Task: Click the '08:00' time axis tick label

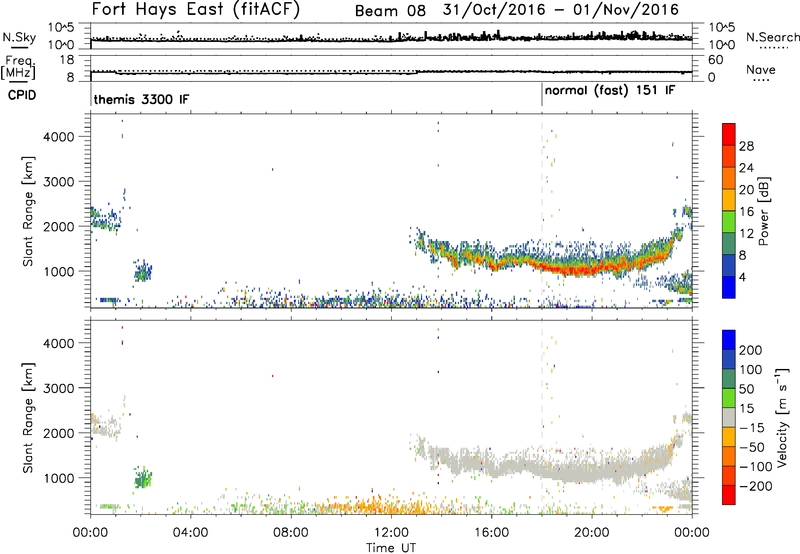Action: pos(291,533)
